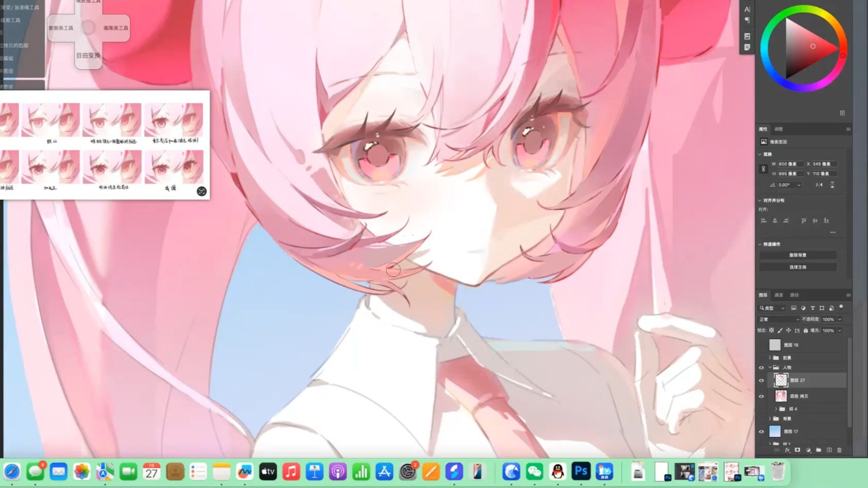868x488 pixels.
Task: Flip vertically in the Properties panel
Action: coord(832,185)
